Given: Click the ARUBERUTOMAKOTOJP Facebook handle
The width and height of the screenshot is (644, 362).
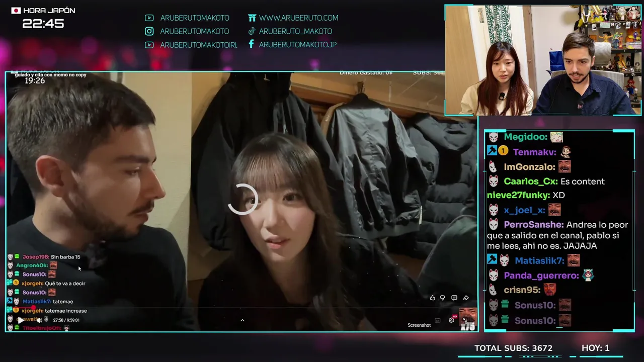Looking at the screenshot, I should [298, 45].
